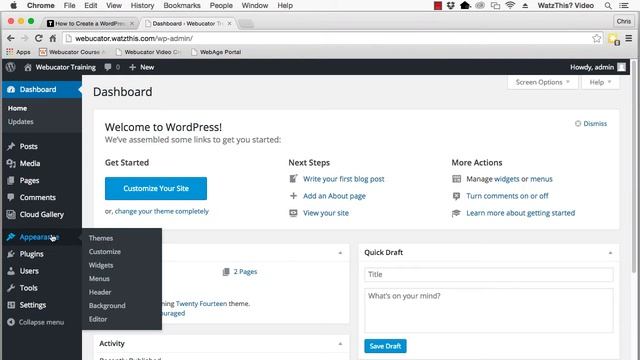Click the Wi-Fi icon in the menu bar

pos(510,5)
